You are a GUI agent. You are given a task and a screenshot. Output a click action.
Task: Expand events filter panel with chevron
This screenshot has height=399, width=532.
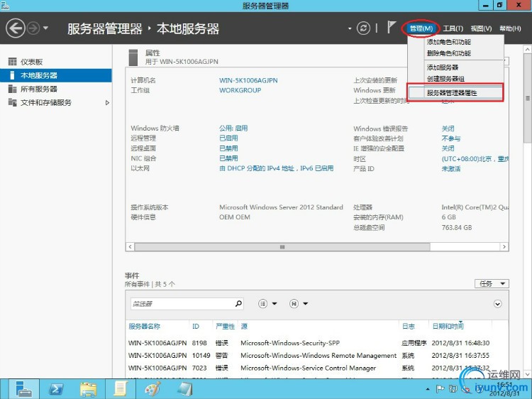pyautogui.click(x=497, y=304)
